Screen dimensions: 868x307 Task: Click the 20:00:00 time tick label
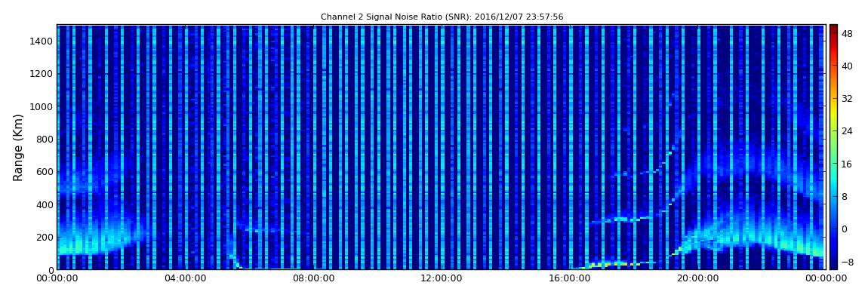pyautogui.click(x=697, y=279)
